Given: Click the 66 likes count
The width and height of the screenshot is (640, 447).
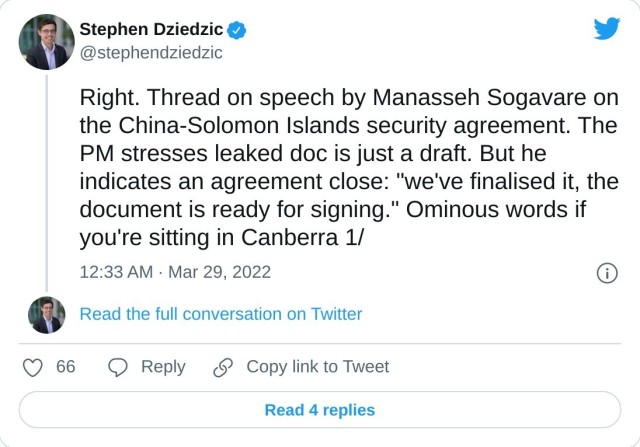Looking at the screenshot, I should [66, 367].
